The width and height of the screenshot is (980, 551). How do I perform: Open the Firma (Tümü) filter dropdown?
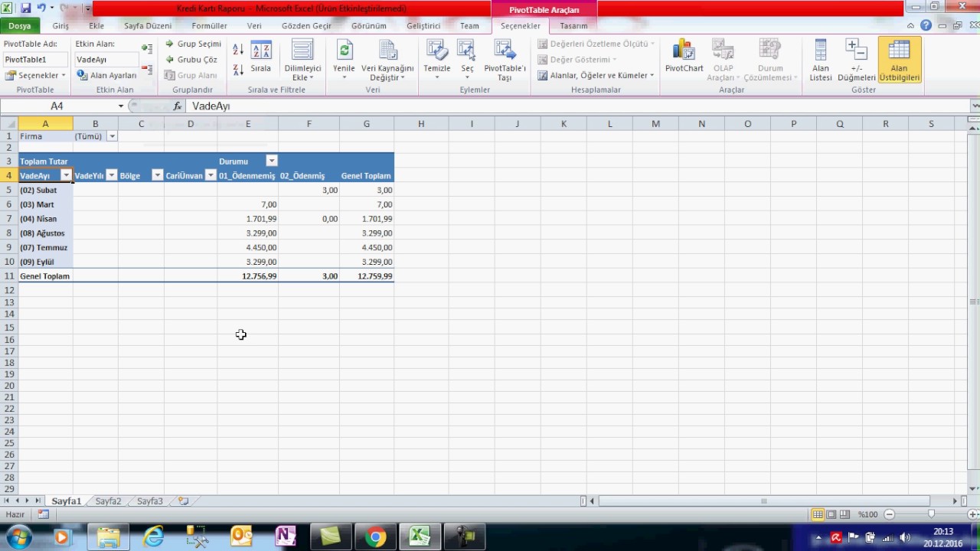(112, 136)
